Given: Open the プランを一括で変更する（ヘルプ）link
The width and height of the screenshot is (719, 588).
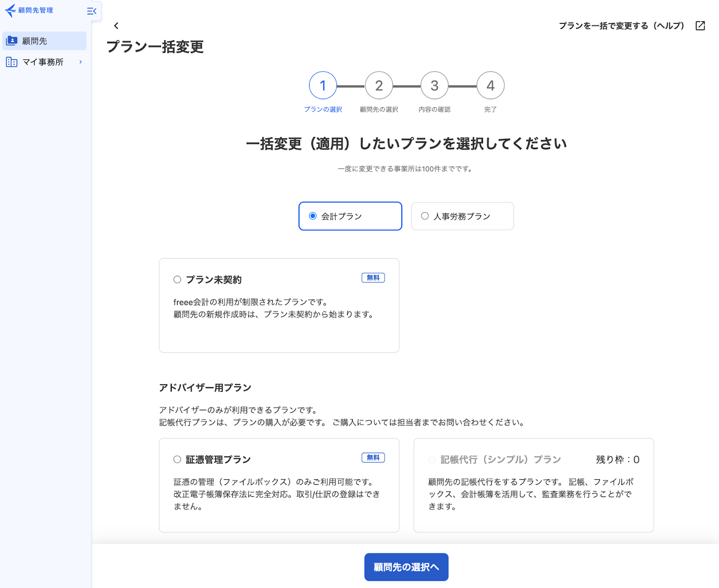Looking at the screenshot, I should [x=621, y=26].
